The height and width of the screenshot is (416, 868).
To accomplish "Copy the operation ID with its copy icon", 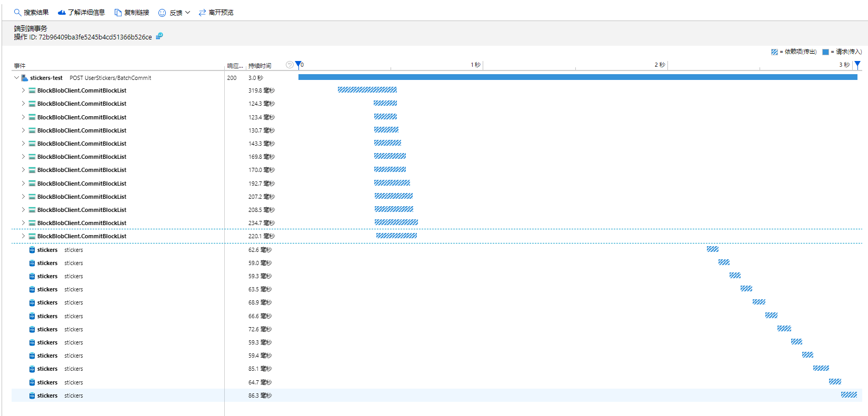I will click(x=159, y=36).
